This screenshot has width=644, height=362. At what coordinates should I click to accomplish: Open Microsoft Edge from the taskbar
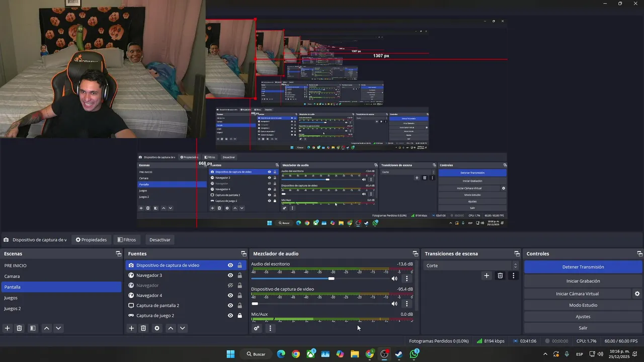pyautogui.click(x=281, y=354)
